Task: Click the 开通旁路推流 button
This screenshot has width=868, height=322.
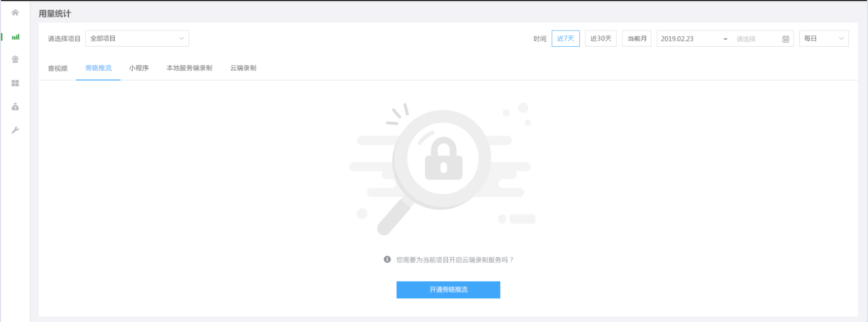Action: coord(448,289)
